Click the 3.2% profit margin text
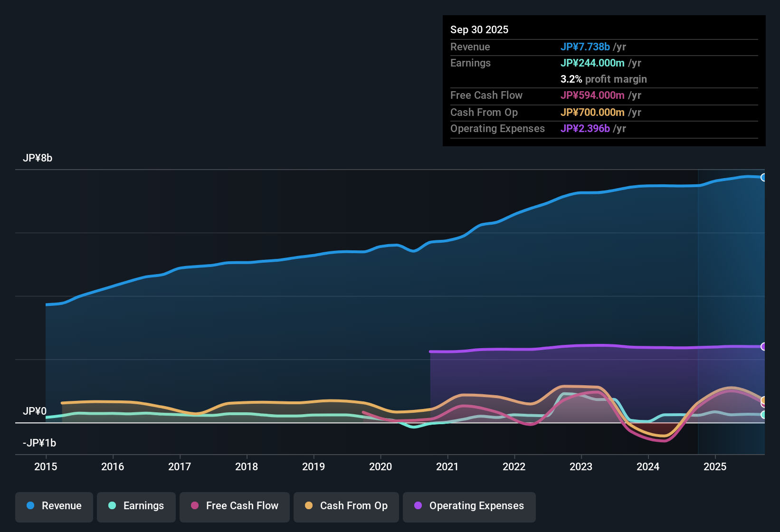Image resolution: width=780 pixels, height=532 pixels. (604, 79)
